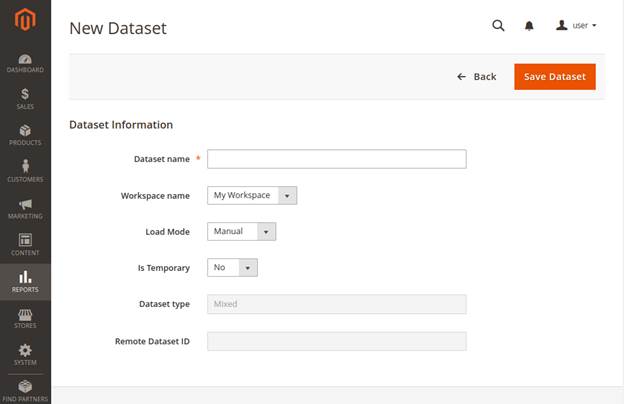Open the System sidebar menu
624x404 pixels.
coord(25,355)
